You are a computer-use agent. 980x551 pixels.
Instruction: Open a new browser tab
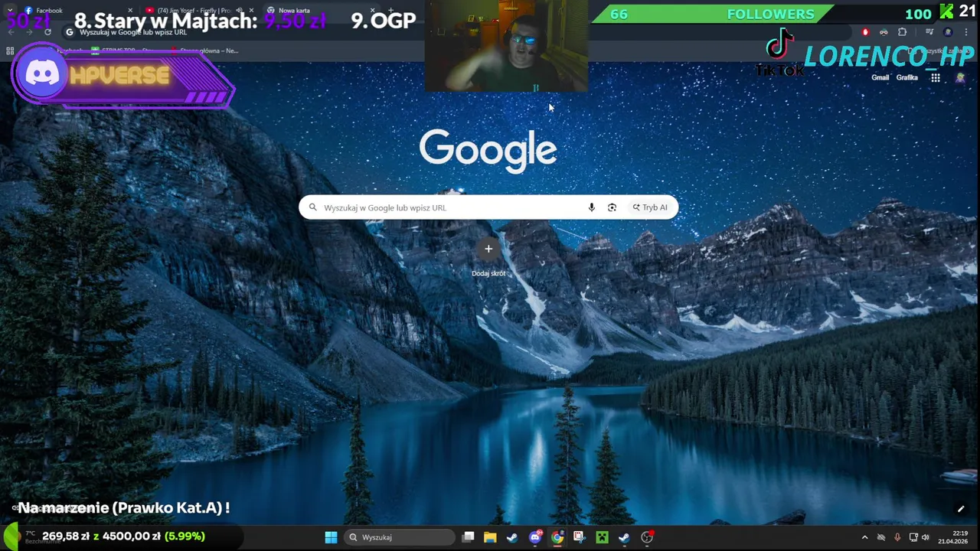pyautogui.click(x=390, y=10)
